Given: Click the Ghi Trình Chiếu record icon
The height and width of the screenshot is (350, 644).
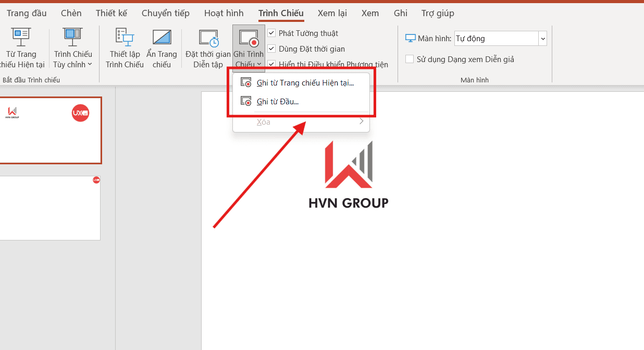Looking at the screenshot, I should [249, 38].
